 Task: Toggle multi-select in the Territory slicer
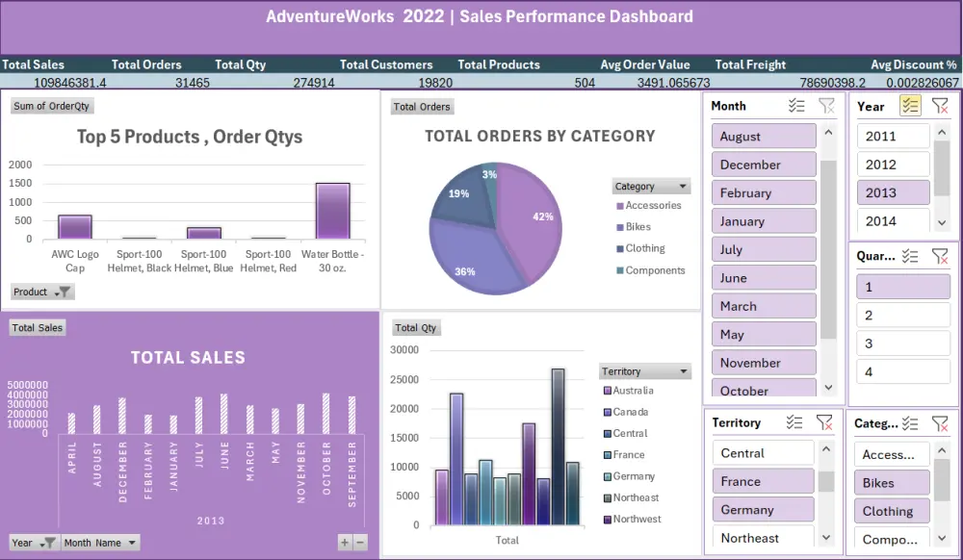(x=794, y=422)
